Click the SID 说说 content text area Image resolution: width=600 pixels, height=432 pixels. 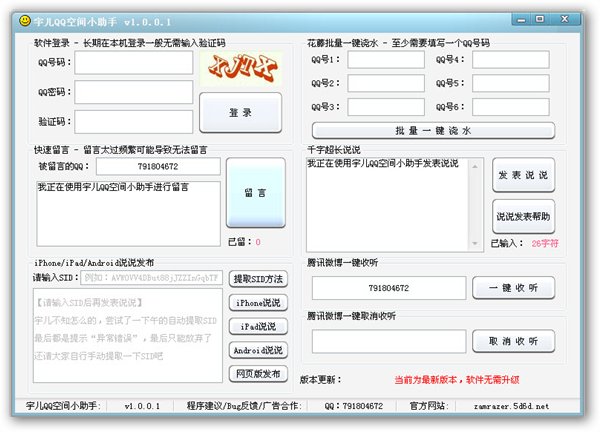pyautogui.click(x=128, y=336)
